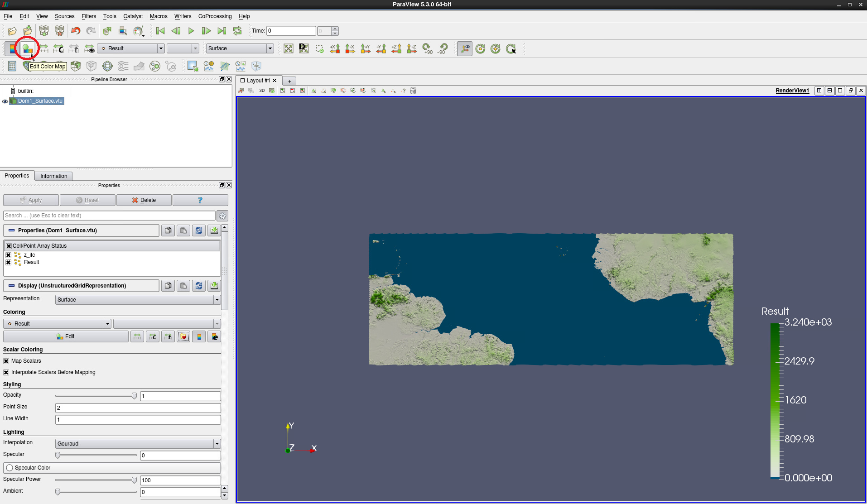
Task: Open the Interpolation Gouraud dropdown
Action: coord(138,444)
